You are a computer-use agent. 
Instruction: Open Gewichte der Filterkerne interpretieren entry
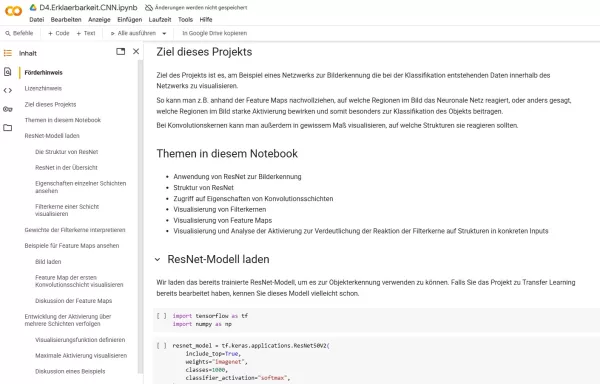coord(75,230)
